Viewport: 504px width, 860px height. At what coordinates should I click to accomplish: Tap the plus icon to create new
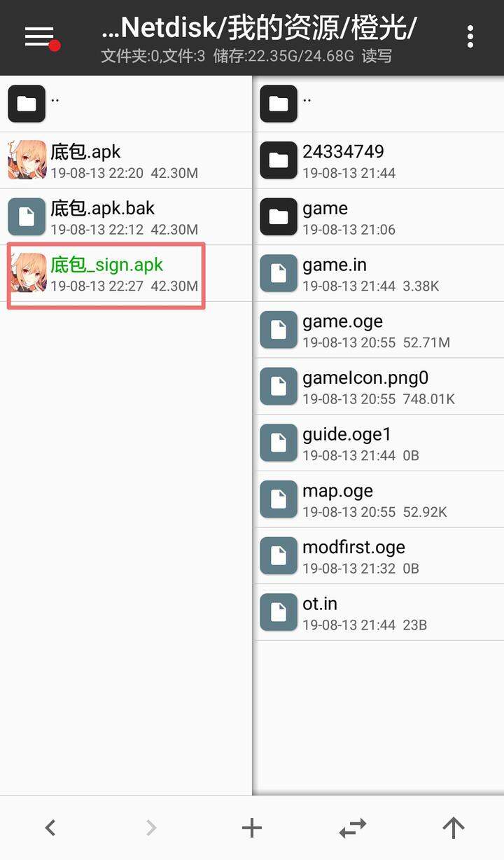click(x=252, y=828)
